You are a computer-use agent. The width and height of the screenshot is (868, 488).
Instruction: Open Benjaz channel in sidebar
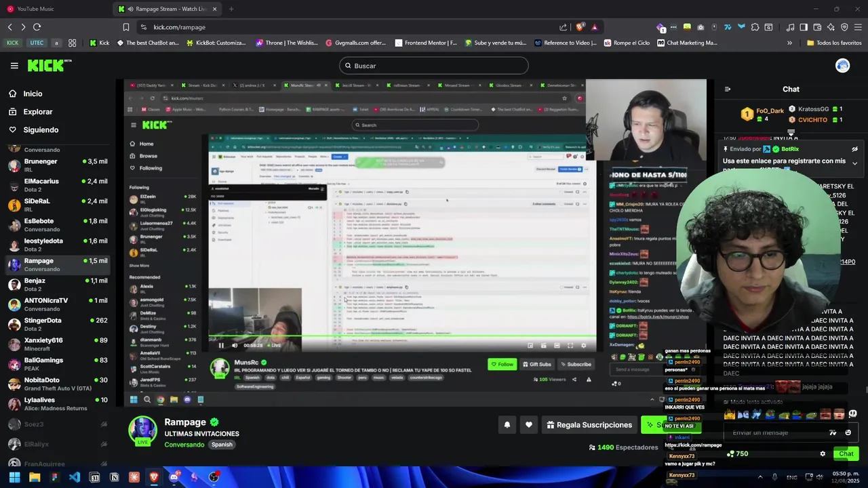pos(57,285)
